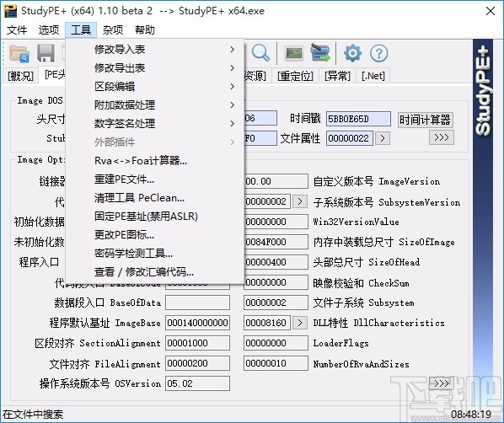Click the ImageBase field 000140000000
This screenshot has height=423, width=504.
(x=198, y=323)
